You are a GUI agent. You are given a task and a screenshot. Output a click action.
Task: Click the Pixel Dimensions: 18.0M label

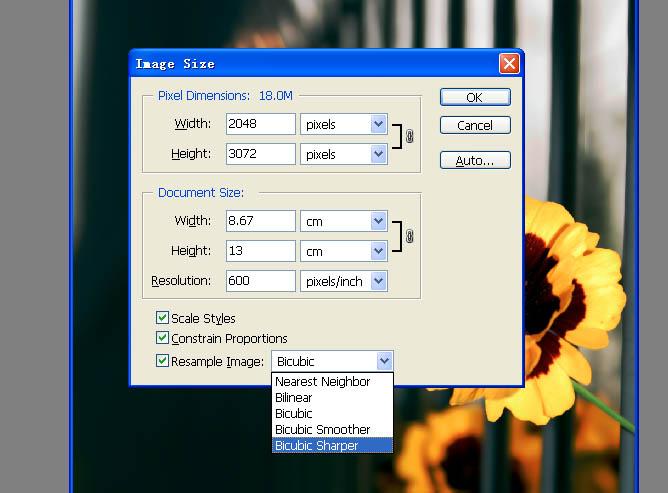[x=225, y=95]
